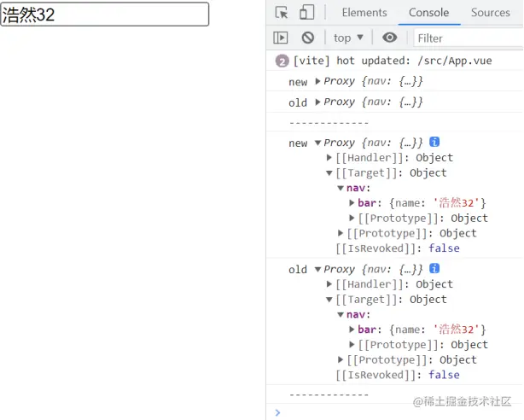This screenshot has width=524, height=420.
Task: Select the [[IsRevoked]]: false row under new Proxy
Action: (398, 248)
